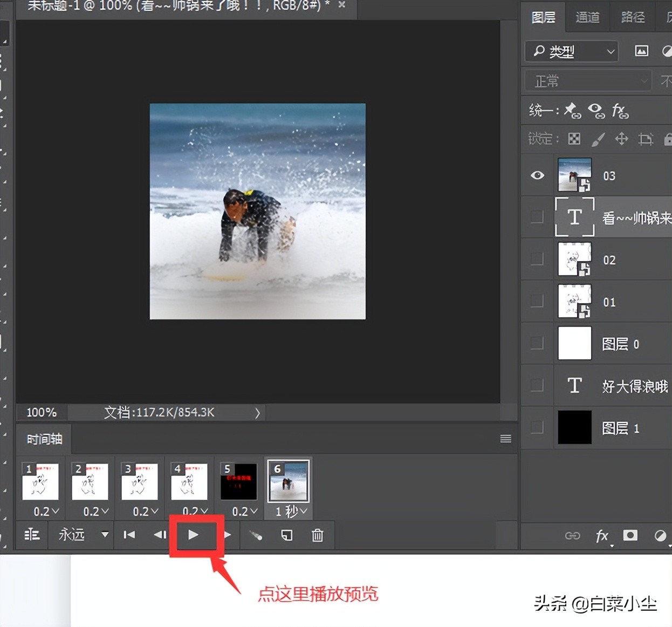Click the convert to video timeline icon
This screenshot has height=627, width=672.
tap(32, 535)
